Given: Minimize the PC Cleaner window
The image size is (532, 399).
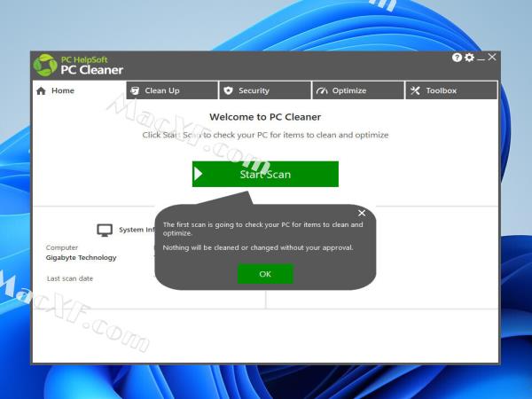Looking at the screenshot, I should coord(481,59).
